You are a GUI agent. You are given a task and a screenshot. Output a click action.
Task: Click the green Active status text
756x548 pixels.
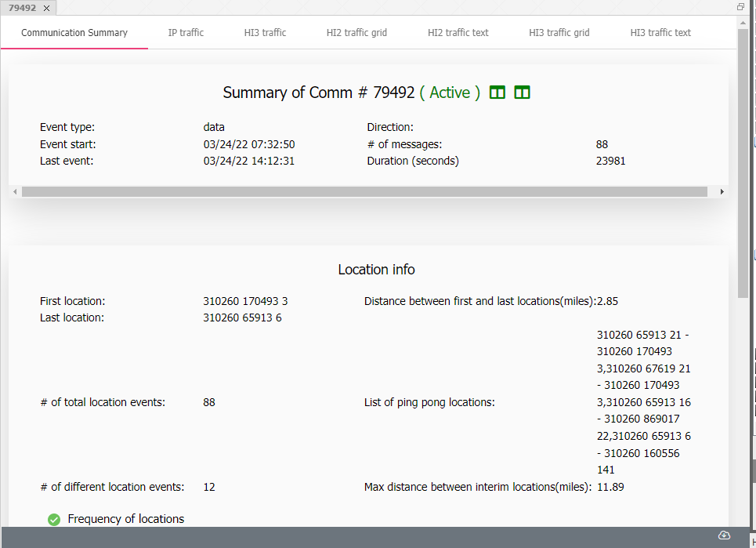(450, 93)
